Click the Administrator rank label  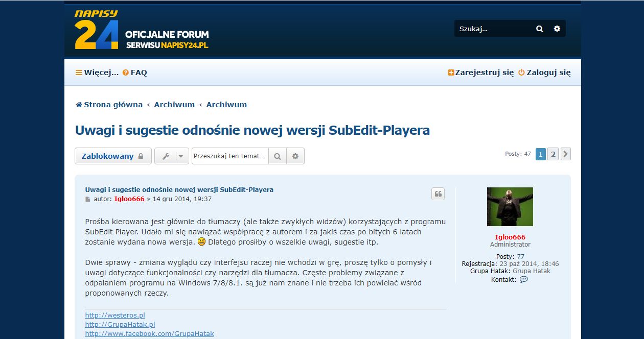pos(510,245)
